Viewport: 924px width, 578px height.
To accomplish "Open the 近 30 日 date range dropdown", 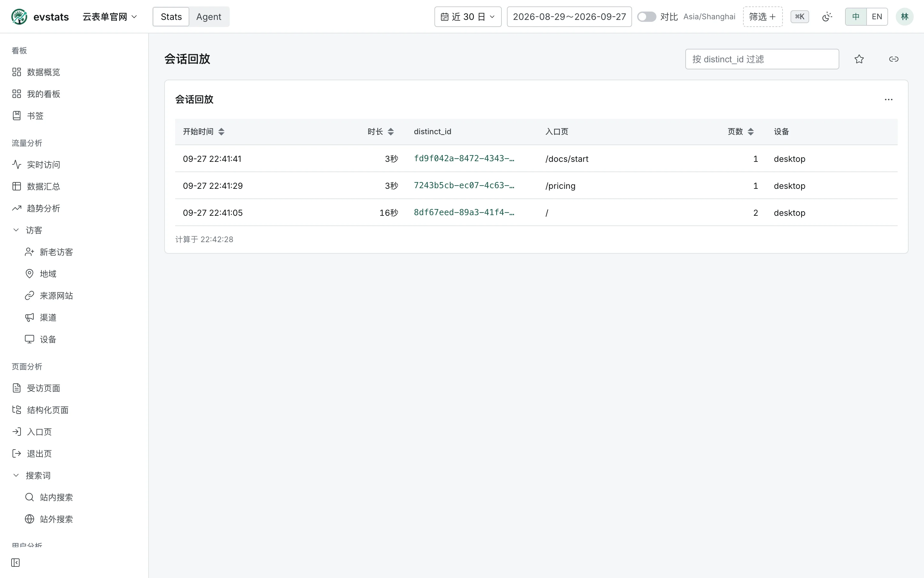I will tap(468, 17).
